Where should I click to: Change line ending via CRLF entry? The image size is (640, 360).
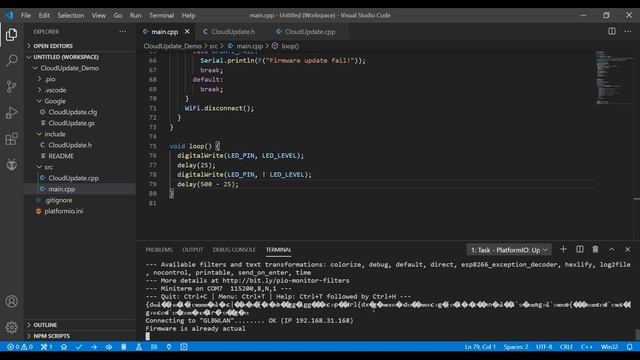click(566, 347)
